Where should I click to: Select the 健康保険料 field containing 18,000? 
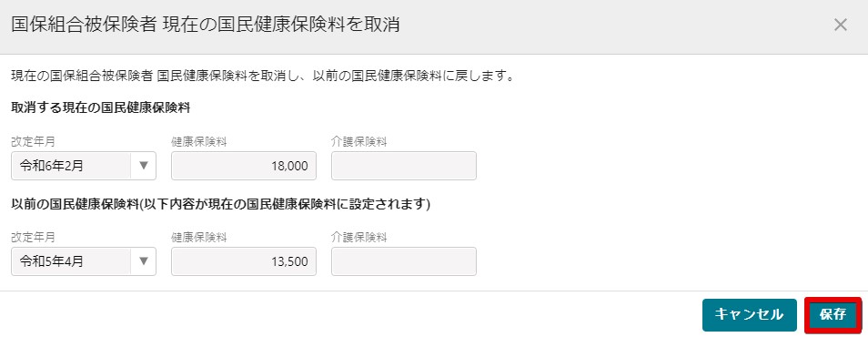244,166
